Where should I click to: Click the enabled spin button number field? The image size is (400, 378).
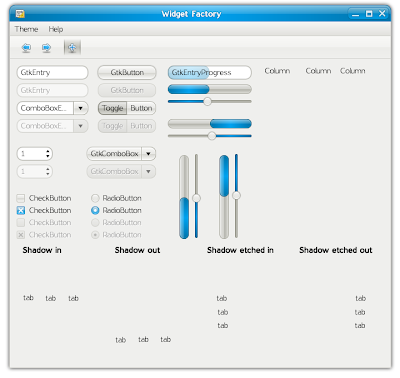(x=31, y=154)
